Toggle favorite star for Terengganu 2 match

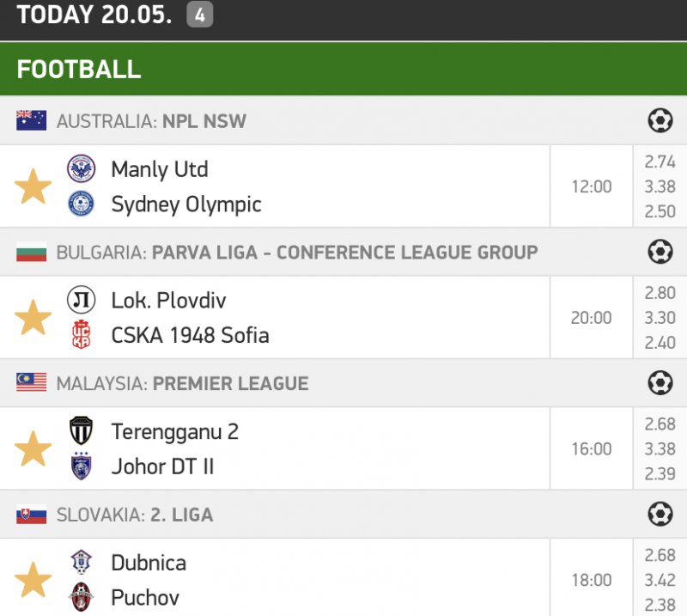[x=33, y=448]
